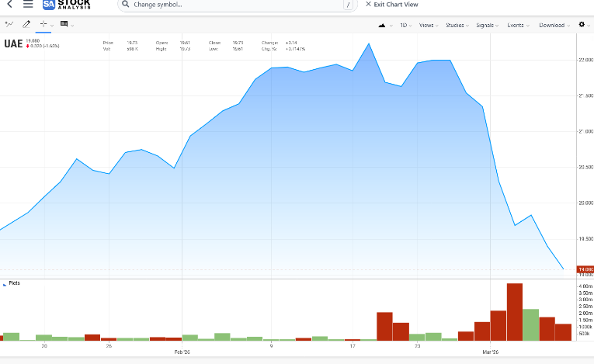Open the Studies menu
This screenshot has width=594, height=364.
pyautogui.click(x=457, y=26)
